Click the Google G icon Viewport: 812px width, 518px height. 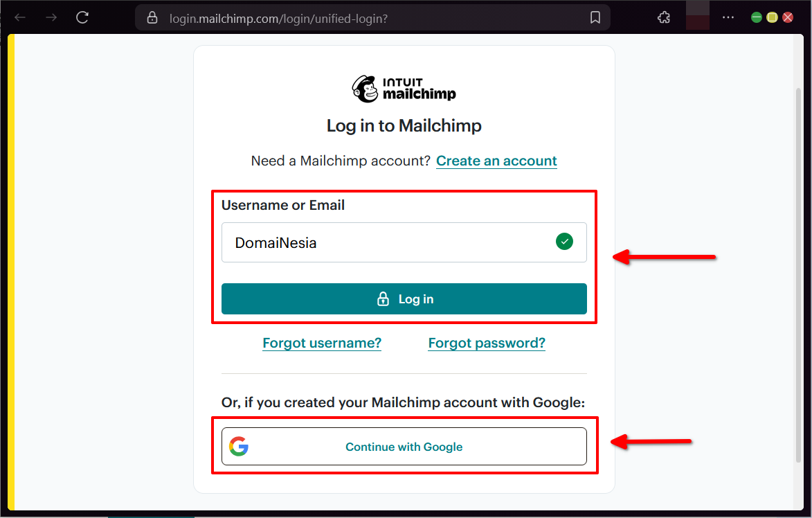point(239,446)
